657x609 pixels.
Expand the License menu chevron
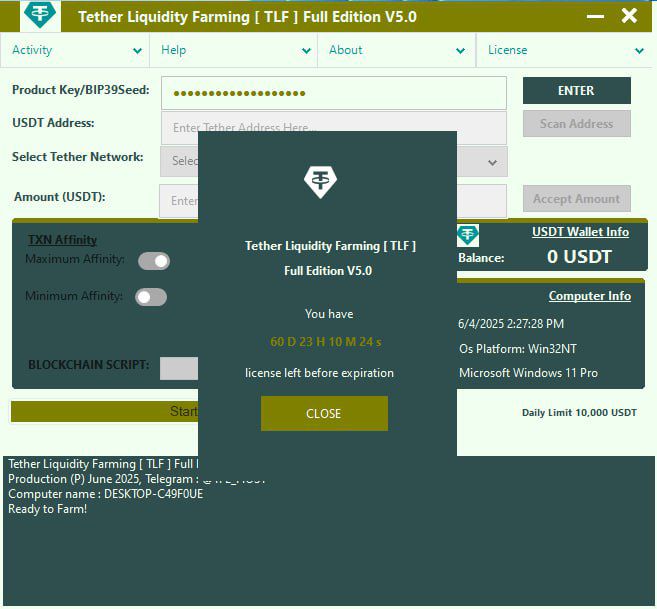pos(639,50)
